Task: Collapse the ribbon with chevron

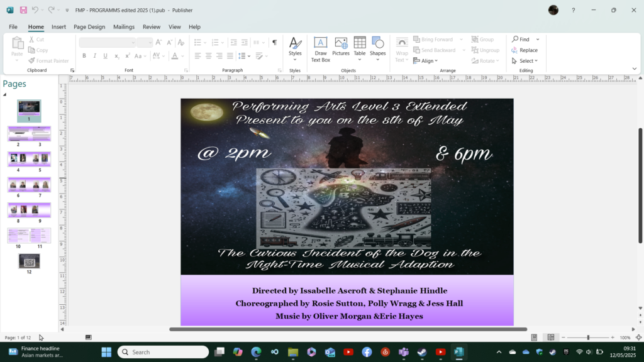Action: point(635,69)
